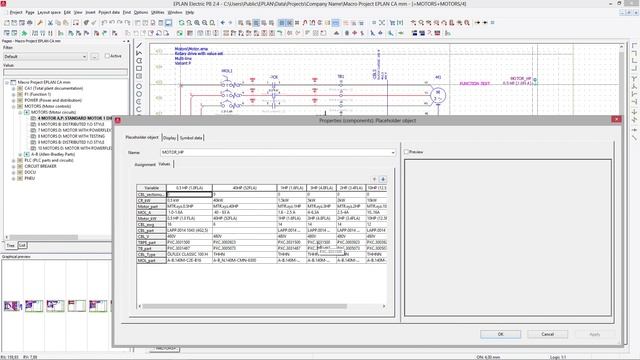Expand the F1 (Function 1) tree node
The image size is (640, 360).
coord(13,94)
